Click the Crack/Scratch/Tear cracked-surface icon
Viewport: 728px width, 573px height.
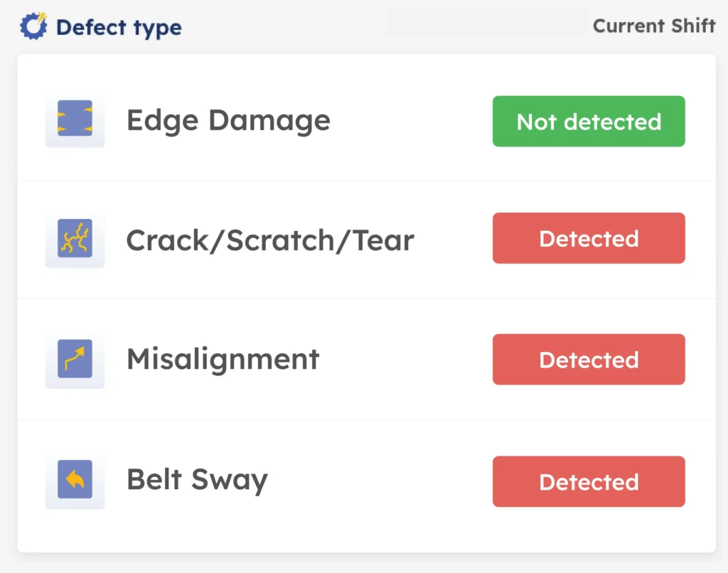coord(75,239)
